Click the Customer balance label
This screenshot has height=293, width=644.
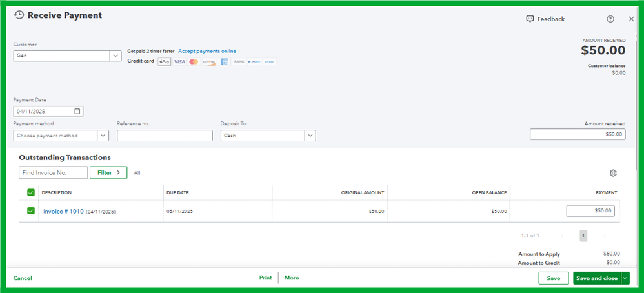607,66
